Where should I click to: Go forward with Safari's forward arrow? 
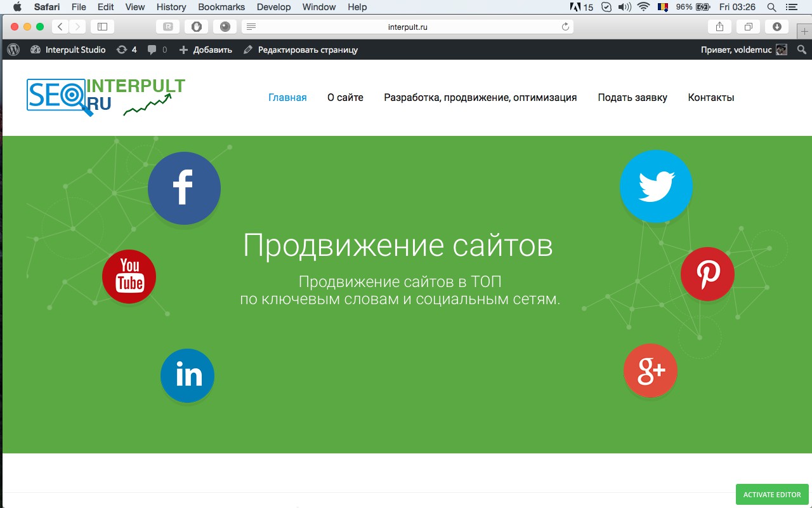[77, 27]
